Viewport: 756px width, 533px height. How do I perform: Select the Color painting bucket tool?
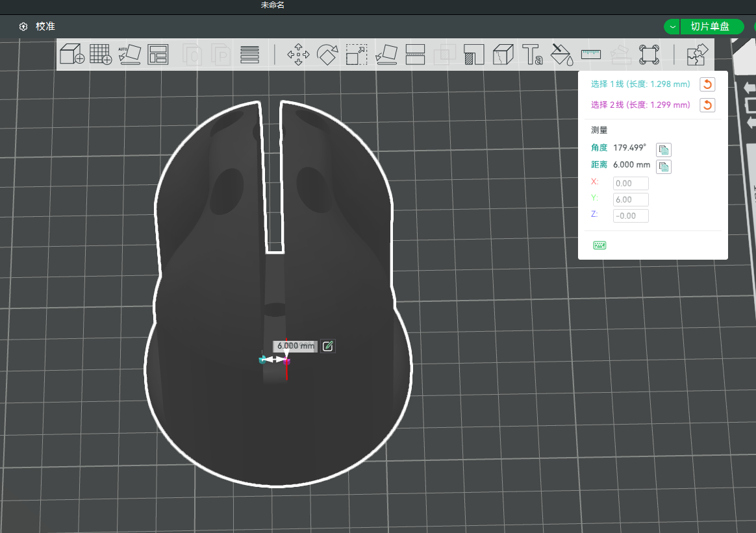click(562, 55)
